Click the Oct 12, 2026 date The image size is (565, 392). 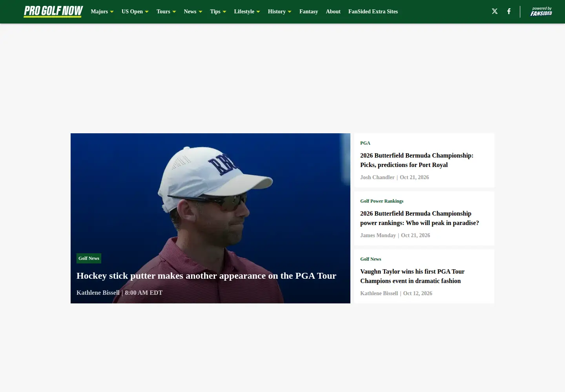pyautogui.click(x=417, y=294)
